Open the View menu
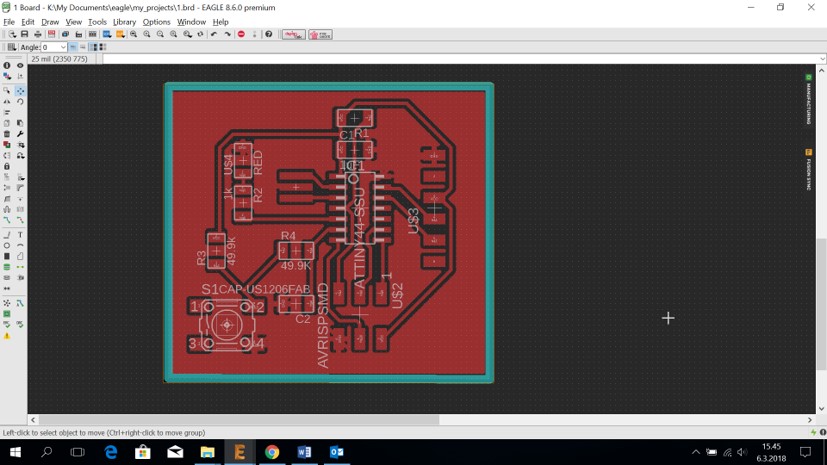 [73, 22]
